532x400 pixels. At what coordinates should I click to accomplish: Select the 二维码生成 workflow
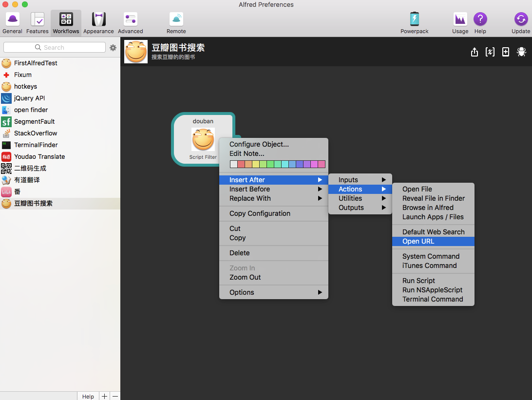[60, 168]
